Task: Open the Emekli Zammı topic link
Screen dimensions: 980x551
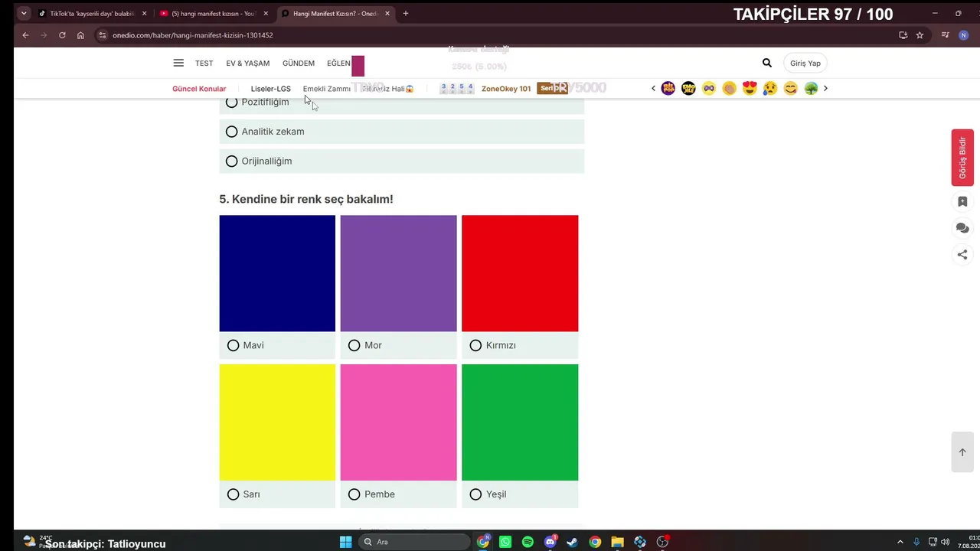Action: [327, 89]
